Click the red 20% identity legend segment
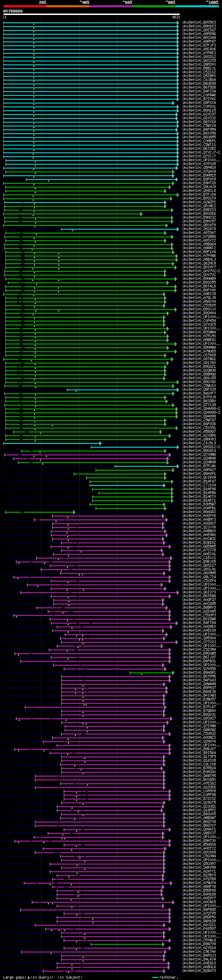Viewport: 222px width, 980px height. (25, 6)
